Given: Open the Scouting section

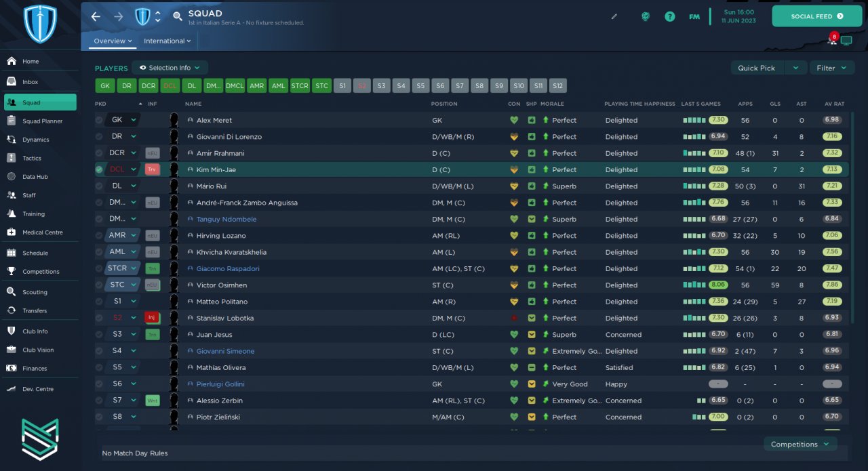Looking at the screenshot, I should point(39,292).
